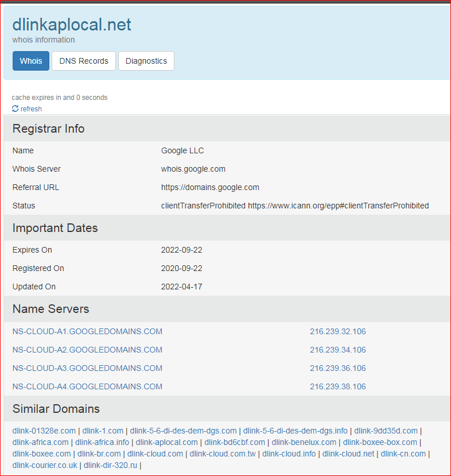Viewport: 451px width, 476px height.
Task: Click referral URL https://domains.google.com
Action: point(210,187)
